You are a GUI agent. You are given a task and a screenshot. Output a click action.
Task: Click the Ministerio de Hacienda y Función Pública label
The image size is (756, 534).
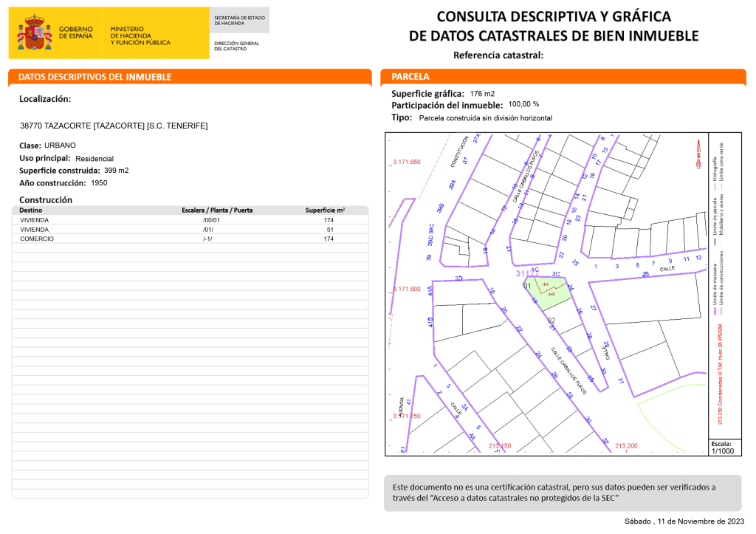click(x=140, y=35)
